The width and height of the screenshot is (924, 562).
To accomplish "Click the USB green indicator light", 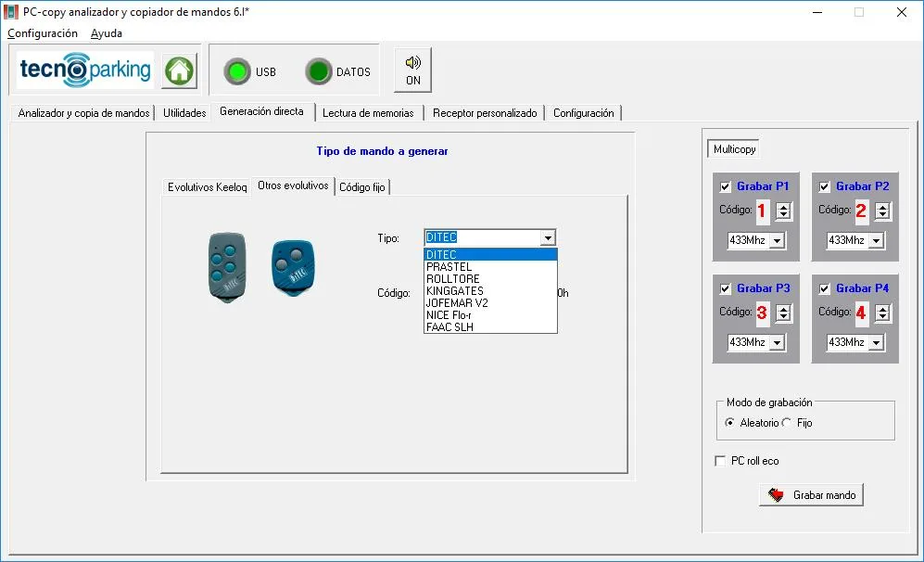I will pos(237,72).
